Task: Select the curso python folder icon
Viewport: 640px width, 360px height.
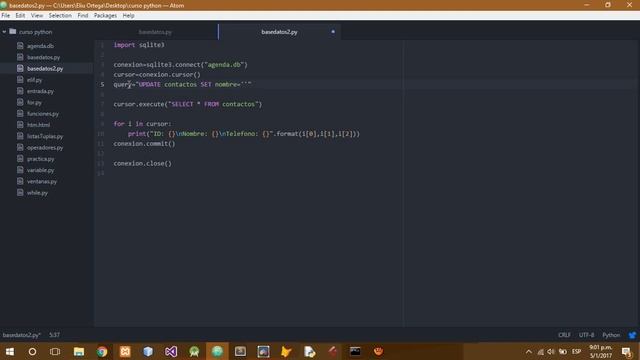Action: [13, 31]
